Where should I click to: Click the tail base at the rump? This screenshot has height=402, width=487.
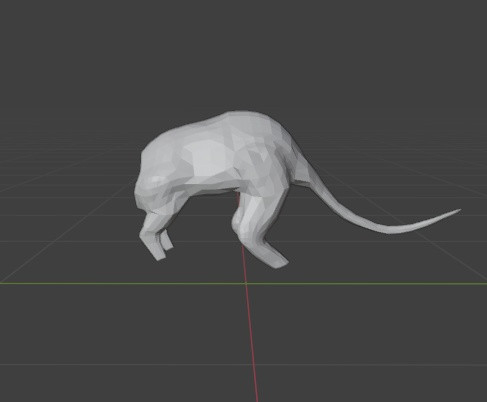[306, 172]
